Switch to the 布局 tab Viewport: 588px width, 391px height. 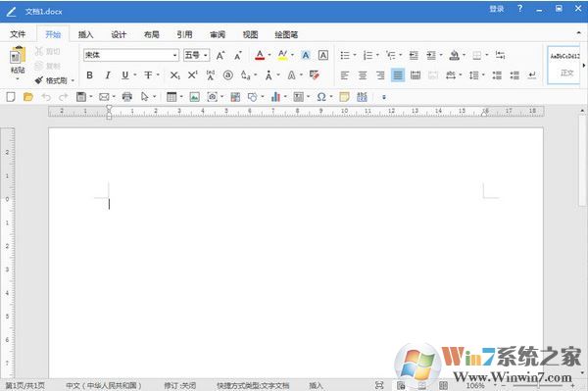(x=152, y=34)
